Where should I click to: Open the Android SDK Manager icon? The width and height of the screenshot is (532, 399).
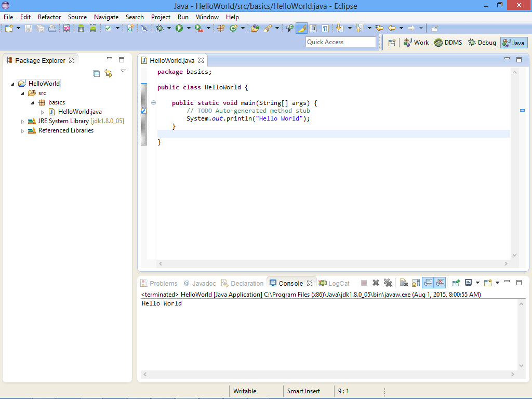tap(81, 29)
